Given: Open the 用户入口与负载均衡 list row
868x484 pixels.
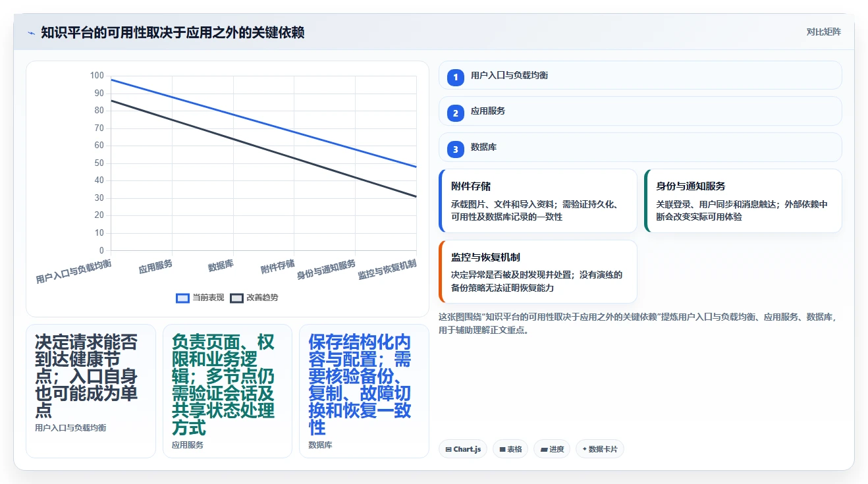Looking at the screenshot, I should [640, 75].
